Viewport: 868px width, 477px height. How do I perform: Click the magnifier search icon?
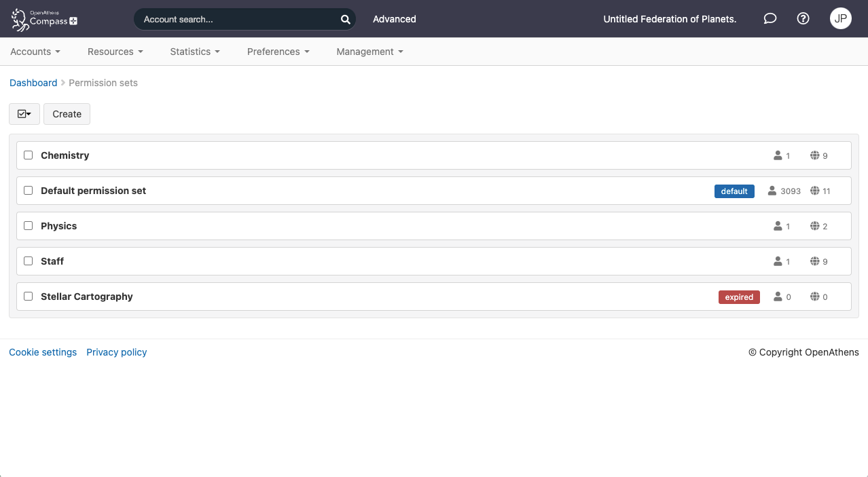[345, 20]
